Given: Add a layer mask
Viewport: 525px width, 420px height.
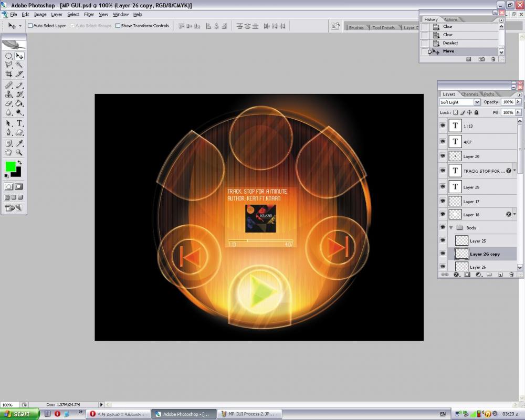Looking at the screenshot, I should [467, 274].
